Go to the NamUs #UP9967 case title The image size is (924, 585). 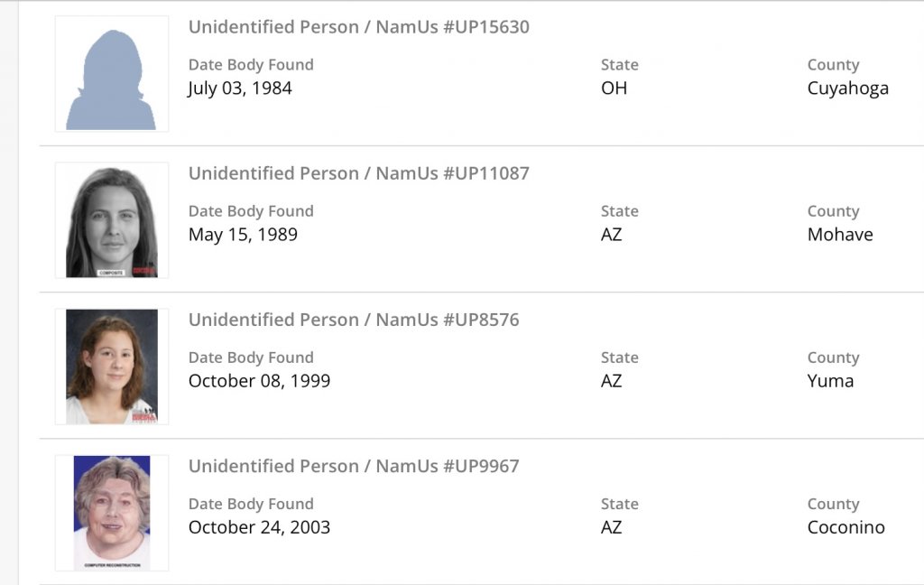point(354,466)
